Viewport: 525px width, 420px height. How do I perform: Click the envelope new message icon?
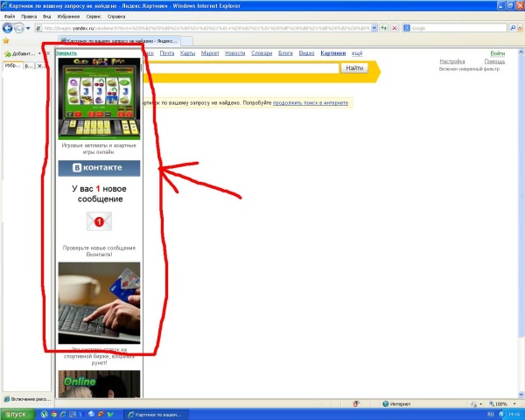pos(99,221)
